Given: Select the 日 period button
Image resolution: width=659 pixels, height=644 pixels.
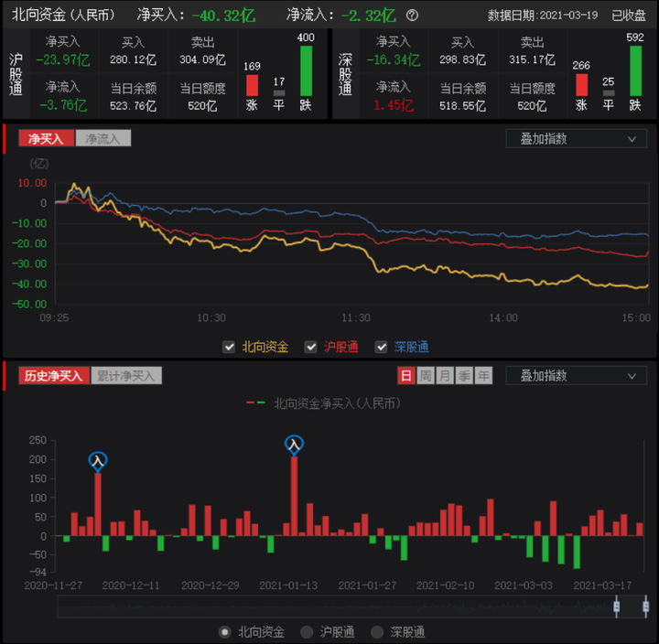Looking at the screenshot, I should click(406, 376).
